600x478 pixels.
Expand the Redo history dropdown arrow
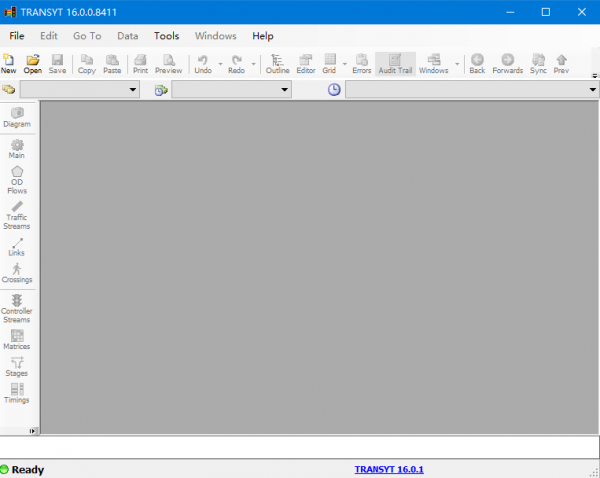click(253, 64)
